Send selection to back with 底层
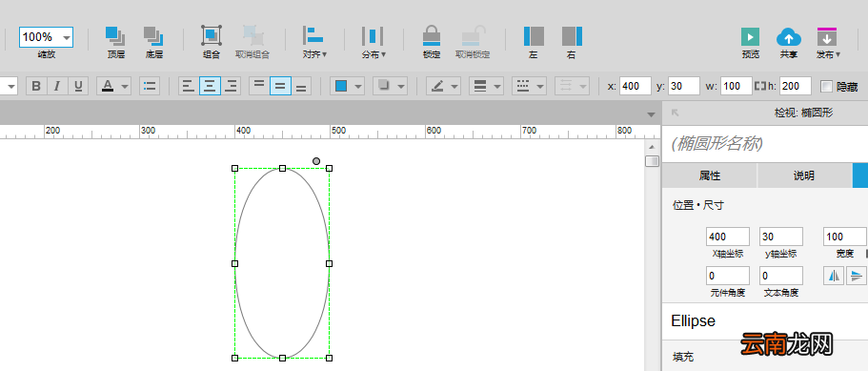 click(153, 36)
